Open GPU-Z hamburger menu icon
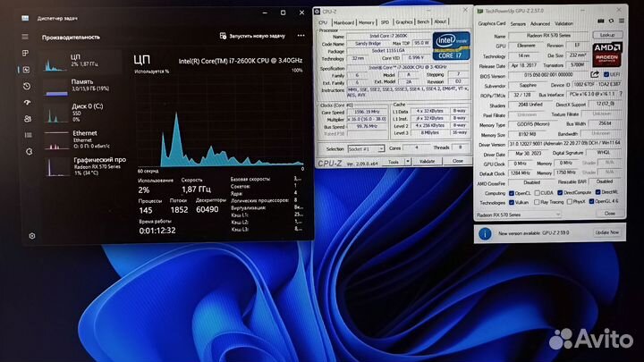644x362 pixels. (x=622, y=21)
